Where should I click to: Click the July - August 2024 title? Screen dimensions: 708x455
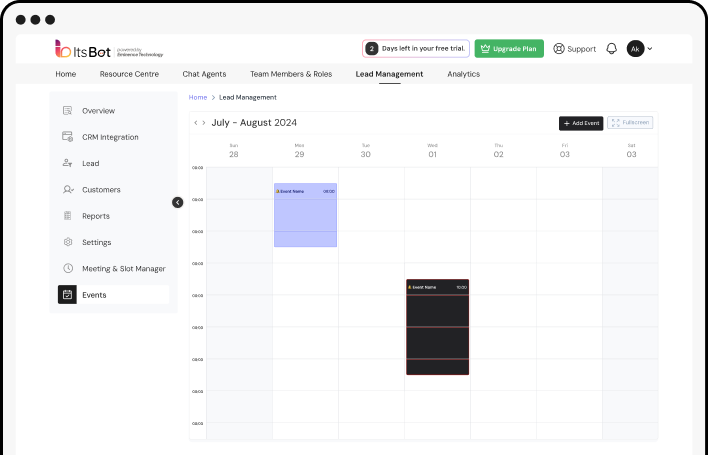[x=254, y=123]
